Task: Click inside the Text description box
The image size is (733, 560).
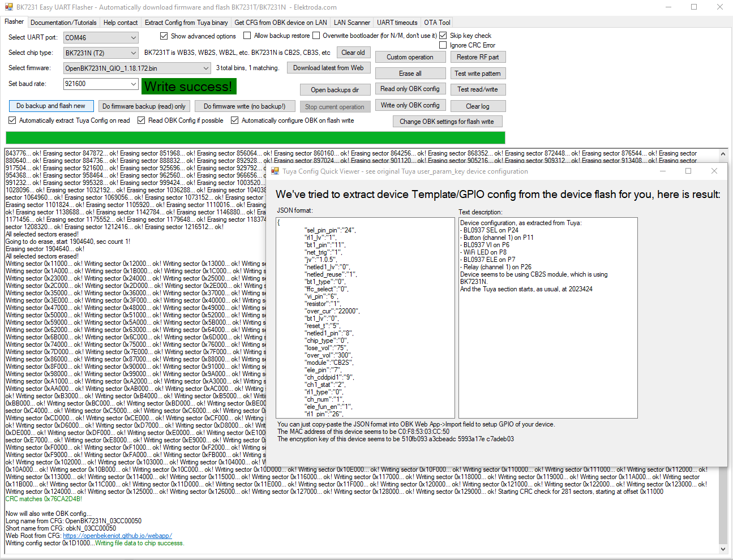Action: (x=548, y=318)
